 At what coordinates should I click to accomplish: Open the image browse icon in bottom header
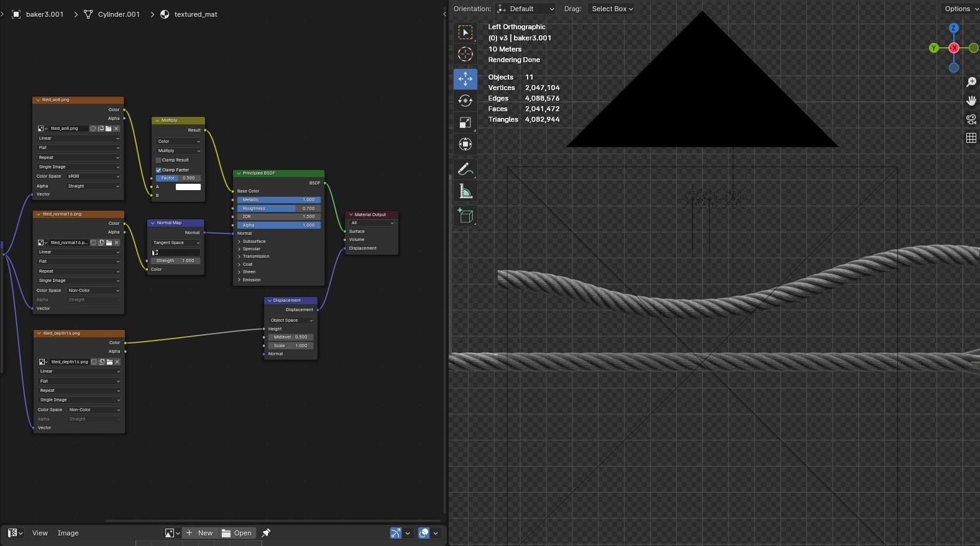coord(172,533)
